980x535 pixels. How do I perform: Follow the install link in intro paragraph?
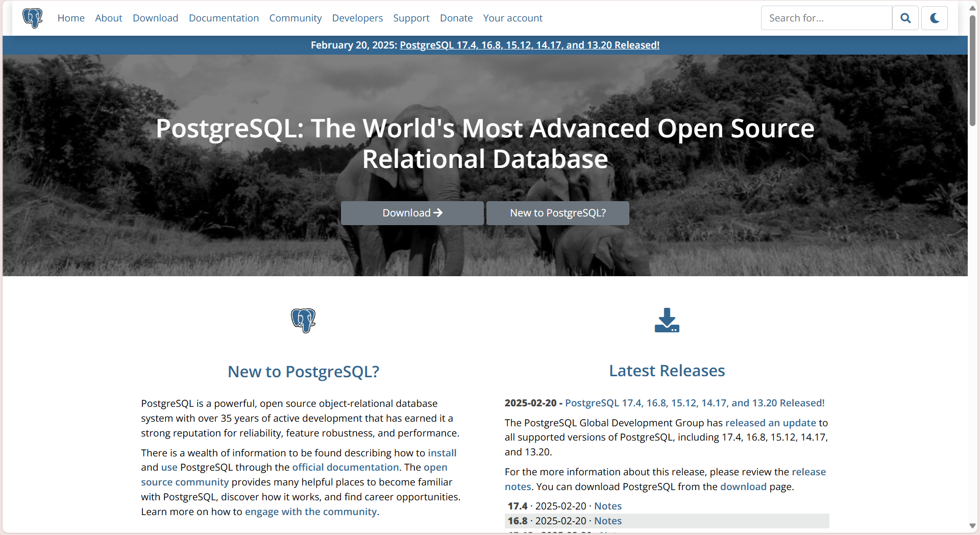[442, 453]
